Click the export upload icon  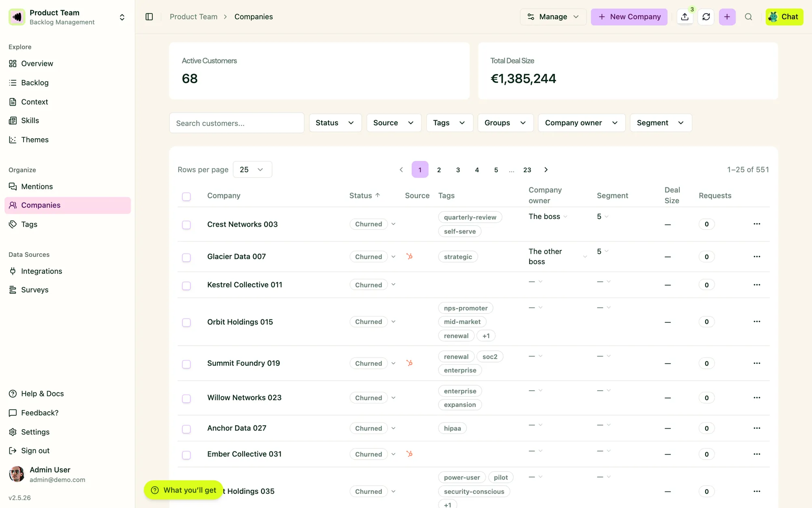[x=685, y=17]
